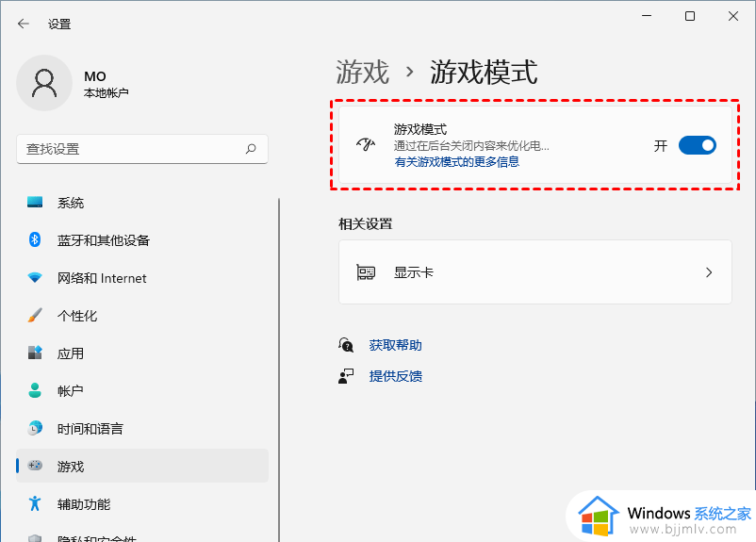This screenshot has height=542, width=756.
Task: Click the 显示卡 graphics card icon
Action: (x=366, y=272)
